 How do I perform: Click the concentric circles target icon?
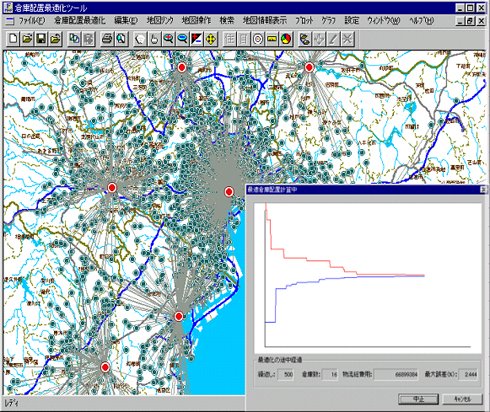coord(258,39)
